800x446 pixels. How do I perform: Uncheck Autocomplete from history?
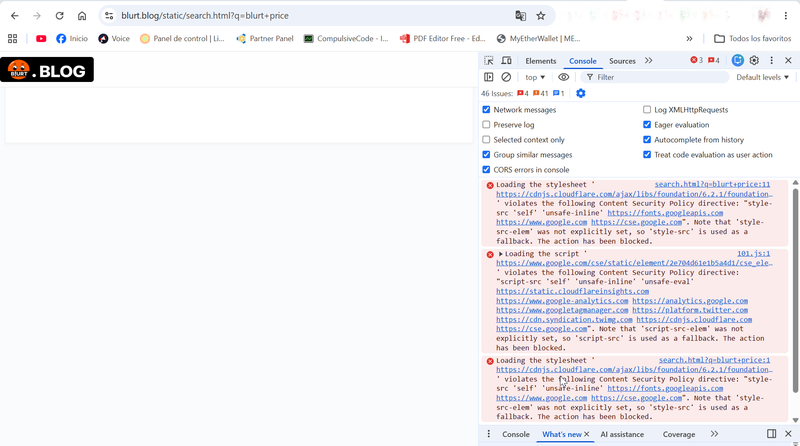click(x=647, y=139)
